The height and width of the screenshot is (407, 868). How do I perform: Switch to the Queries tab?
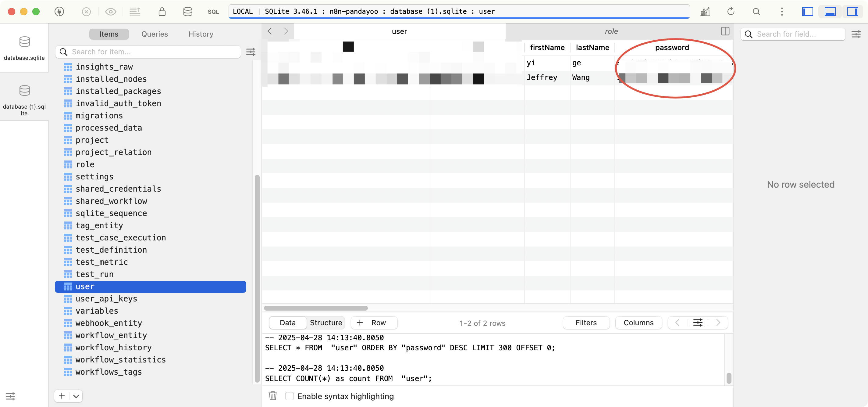[x=154, y=34]
